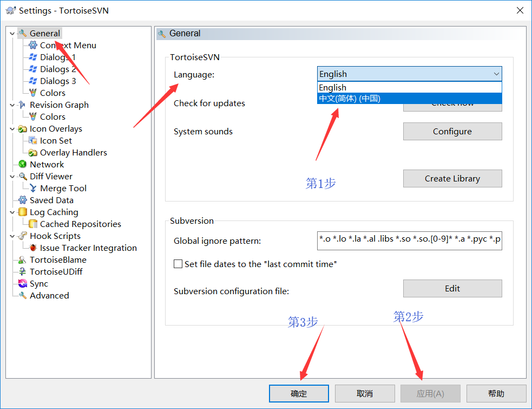Collapse the Log Caching tree node
Screen dimensions: 532x409
pos(12,212)
